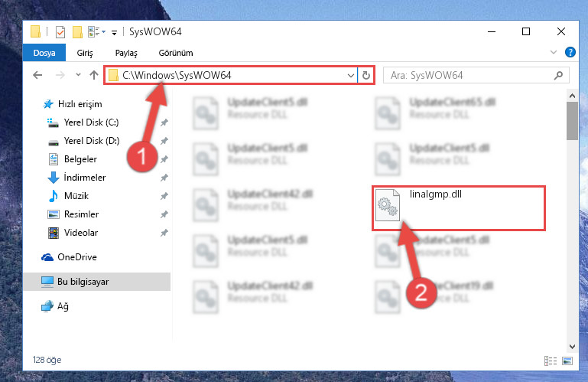Expand the address bar history dropdown
This screenshot has height=382, width=588.
pos(351,76)
